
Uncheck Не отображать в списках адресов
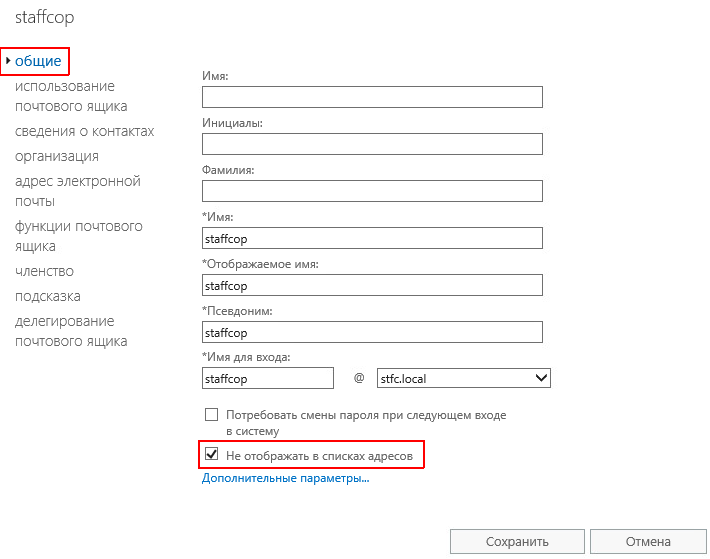211,454
